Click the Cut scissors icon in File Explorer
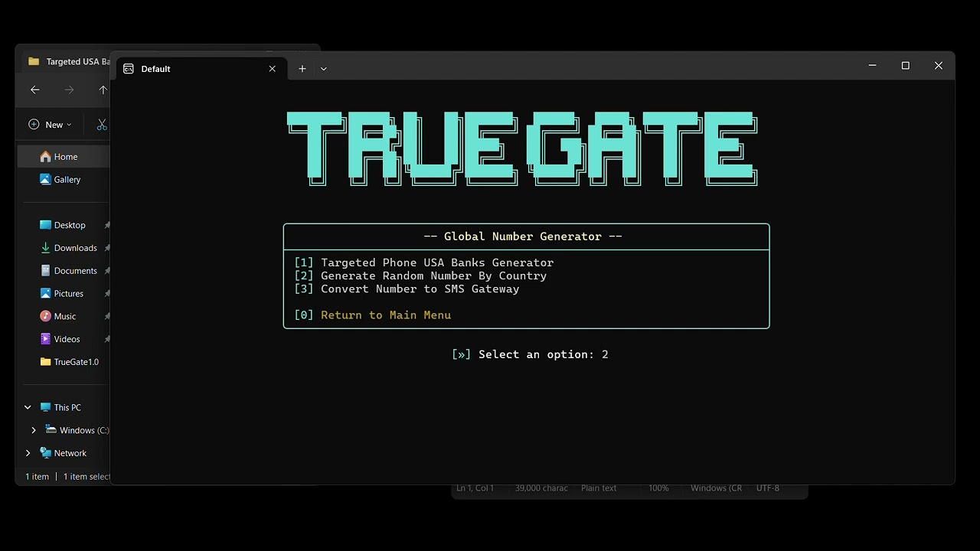 click(x=102, y=125)
